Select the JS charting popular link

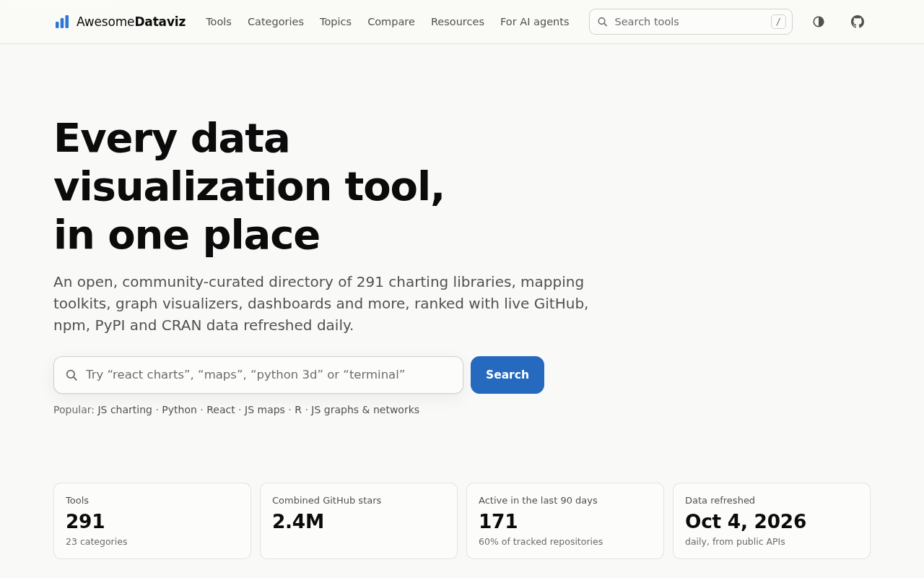point(125,410)
